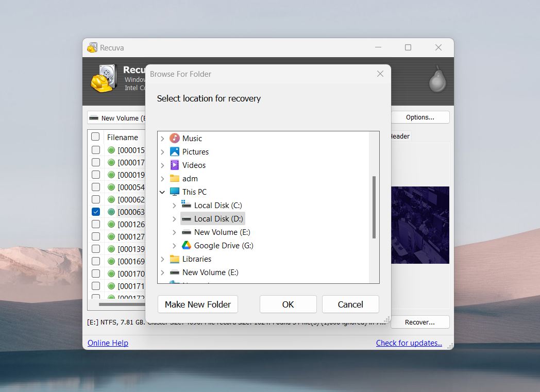540x392 pixels.
Task: Expand the Libraries node
Action: coord(162,259)
